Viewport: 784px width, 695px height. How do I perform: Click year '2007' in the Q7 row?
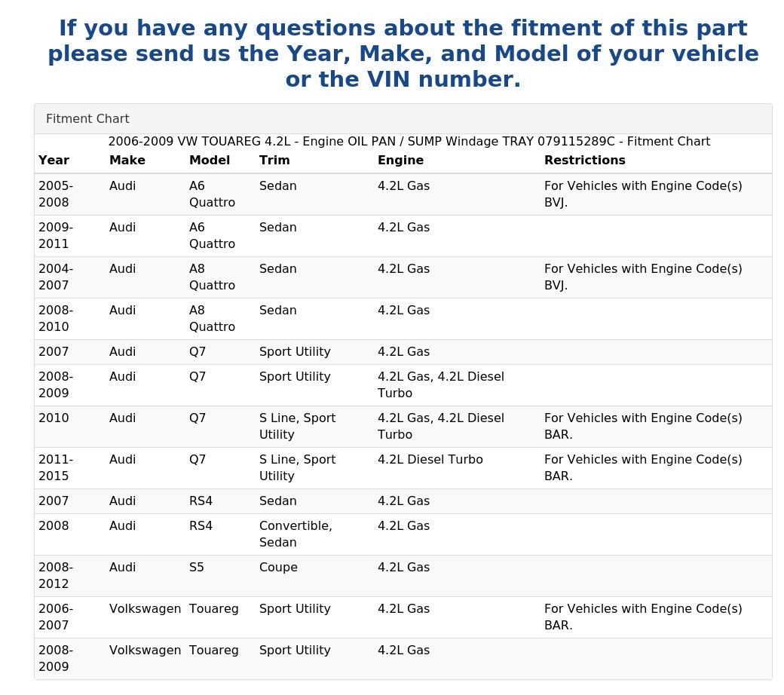(54, 351)
